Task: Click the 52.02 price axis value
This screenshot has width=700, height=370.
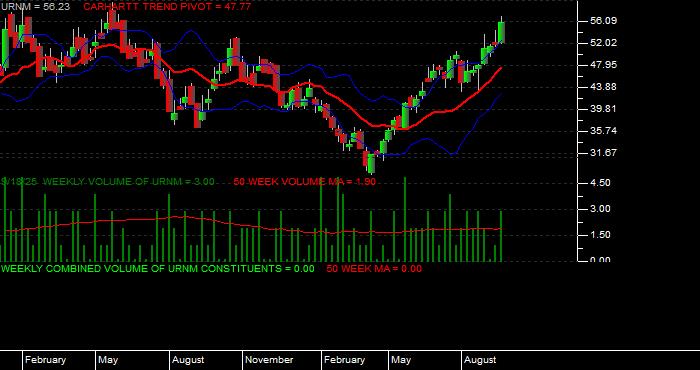Action: pyautogui.click(x=603, y=43)
